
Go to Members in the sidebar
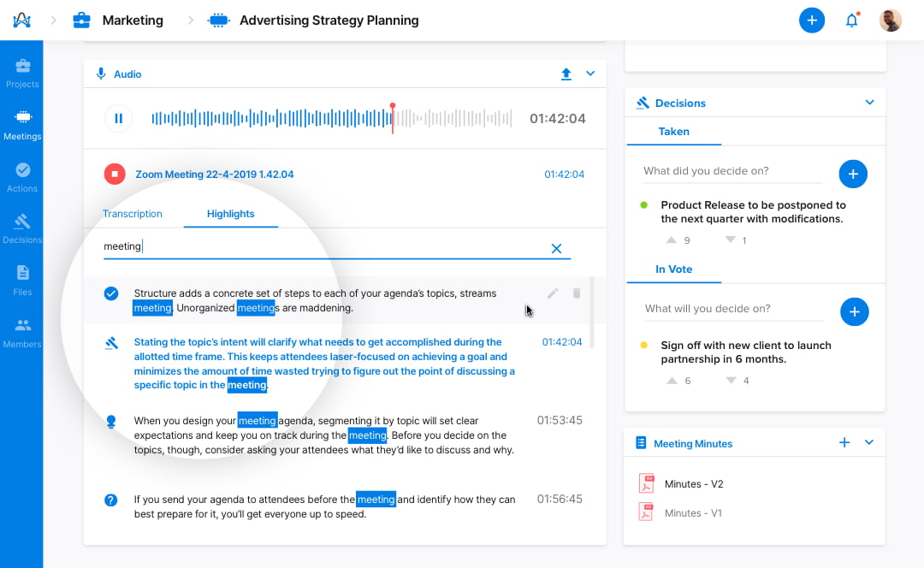(22, 334)
